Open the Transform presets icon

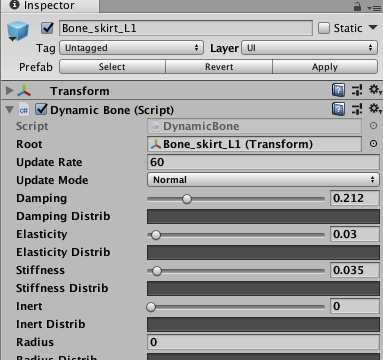(x=357, y=90)
